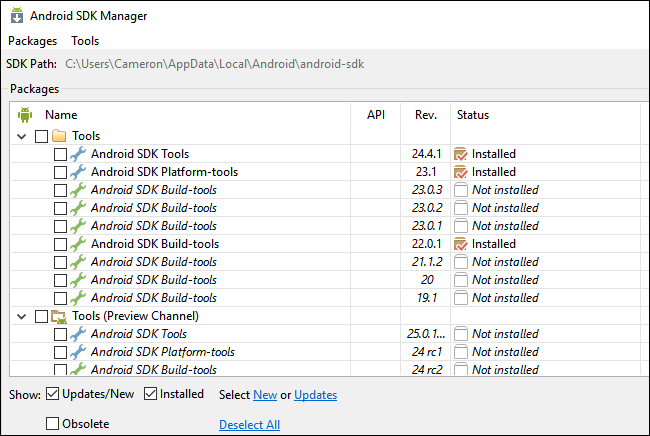Screen dimensions: 650x436
Task: Click the Android SDK Manager title bar icon
Action: (x=18, y=16)
